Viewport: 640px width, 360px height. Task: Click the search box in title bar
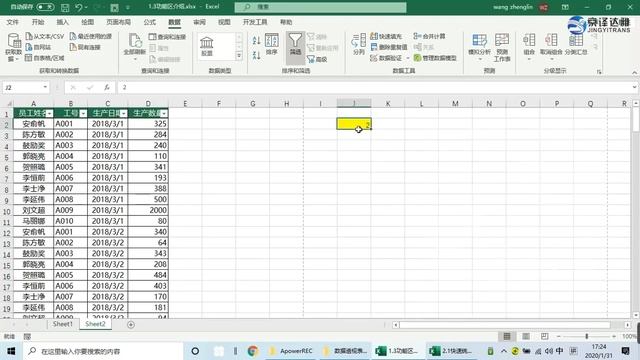[320, 7]
